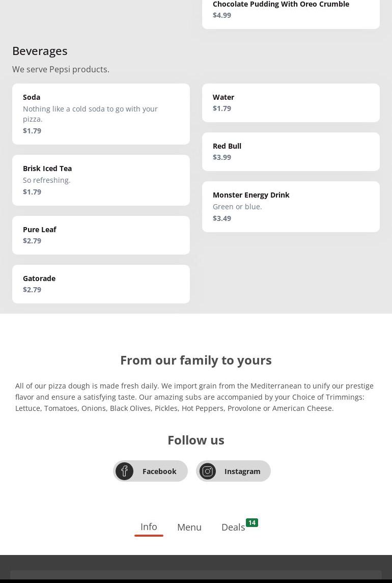Click the Beverages section heading
The width and height of the screenshot is (392, 583).
(40, 51)
